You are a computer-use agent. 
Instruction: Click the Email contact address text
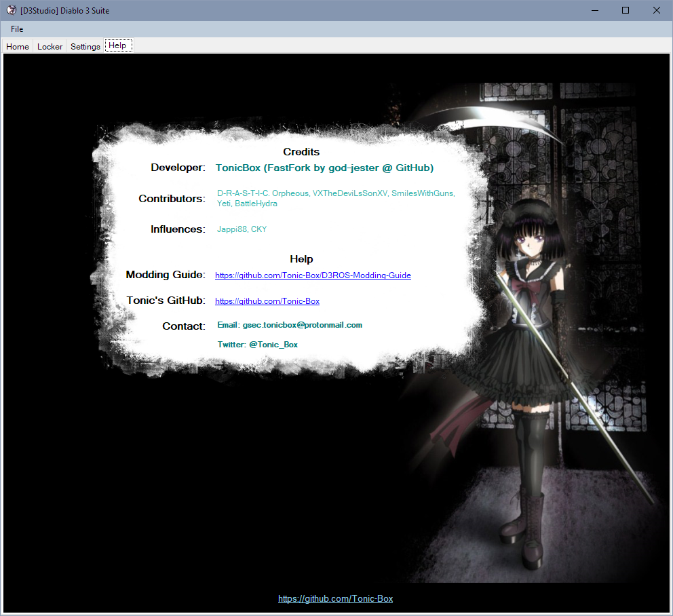pos(290,325)
